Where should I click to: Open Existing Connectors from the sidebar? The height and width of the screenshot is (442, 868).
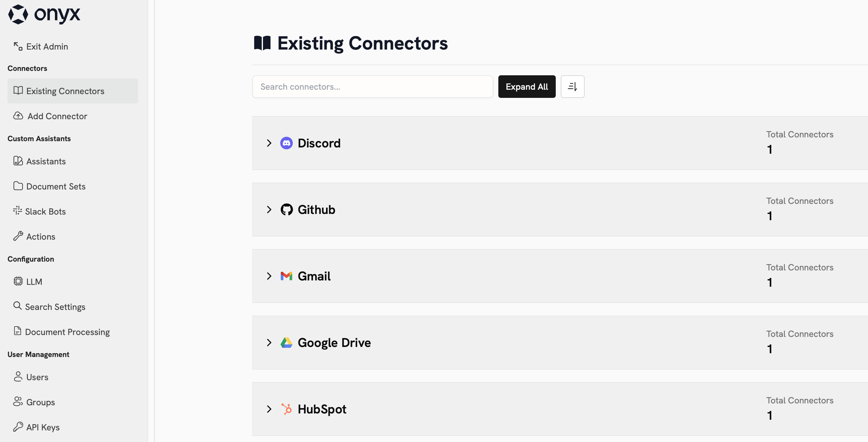(x=66, y=91)
